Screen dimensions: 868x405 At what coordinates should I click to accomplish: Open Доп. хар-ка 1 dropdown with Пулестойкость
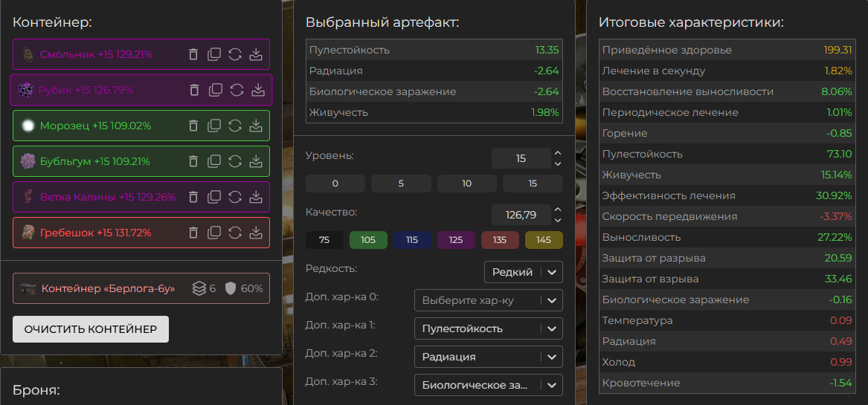point(488,328)
